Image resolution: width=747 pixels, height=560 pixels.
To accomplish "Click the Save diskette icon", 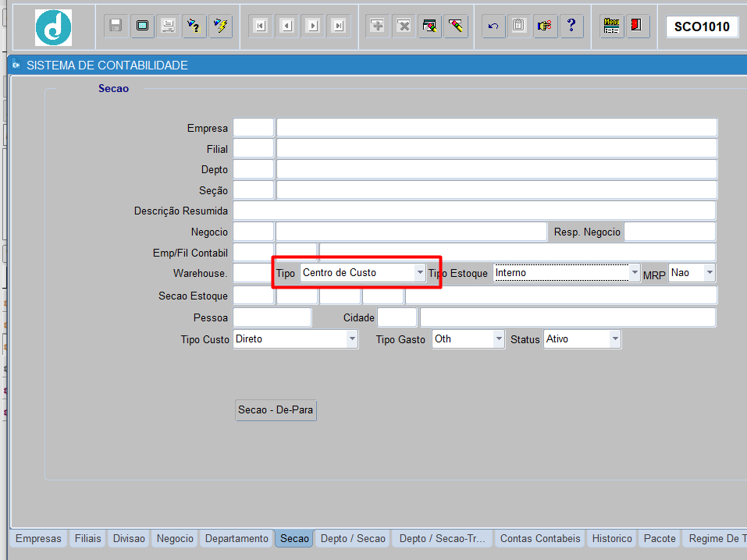I will point(116,26).
